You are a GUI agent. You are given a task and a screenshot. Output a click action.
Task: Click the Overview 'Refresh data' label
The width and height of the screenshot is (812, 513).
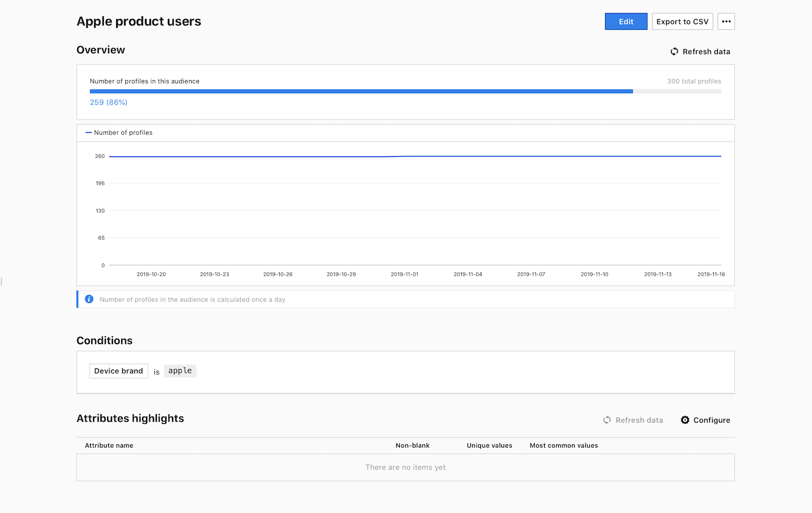[707, 51]
